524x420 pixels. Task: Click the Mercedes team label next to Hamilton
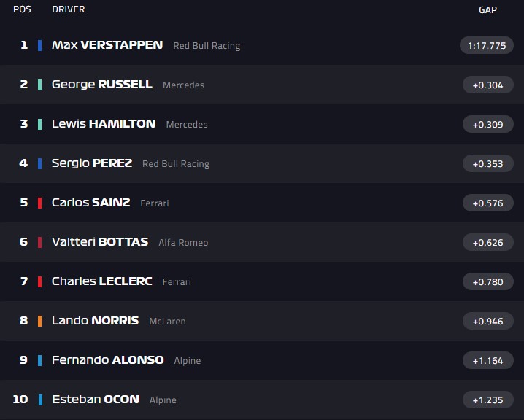tap(187, 125)
